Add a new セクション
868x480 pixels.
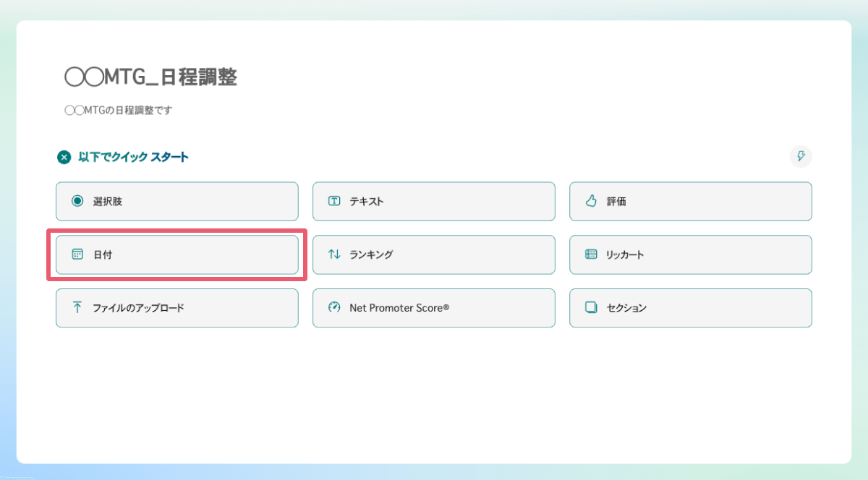tap(690, 308)
